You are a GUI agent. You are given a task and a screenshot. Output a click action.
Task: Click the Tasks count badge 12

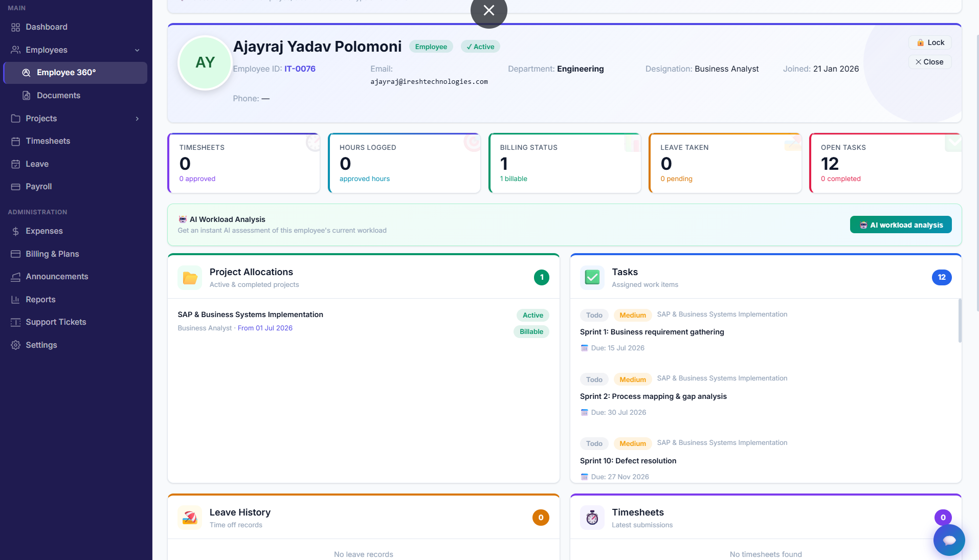click(942, 277)
